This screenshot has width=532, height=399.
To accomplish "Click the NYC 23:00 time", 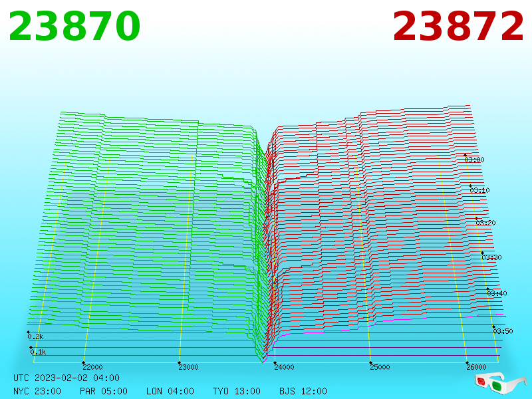I will 37,391.
